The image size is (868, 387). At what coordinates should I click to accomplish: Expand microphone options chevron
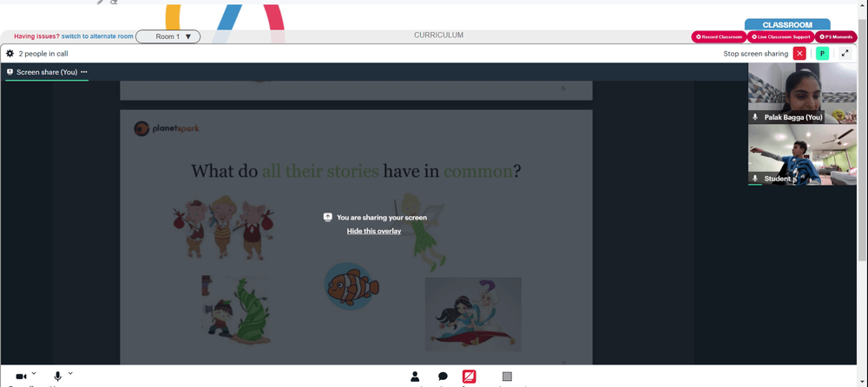pyautogui.click(x=70, y=374)
